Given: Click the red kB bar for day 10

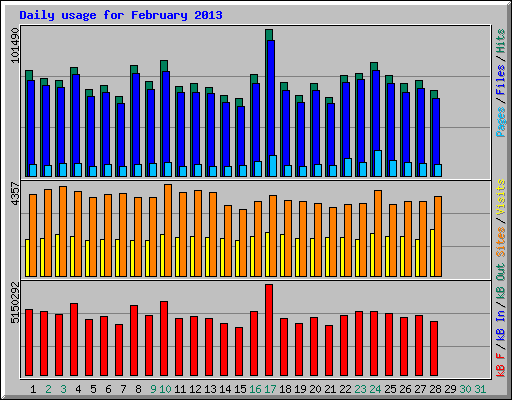Looking at the screenshot, I should tap(164, 338).
